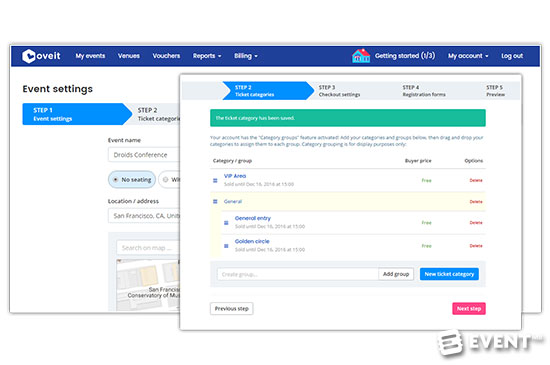
Task: Click the Free price for General entry
Action: [x=427, y=223]
